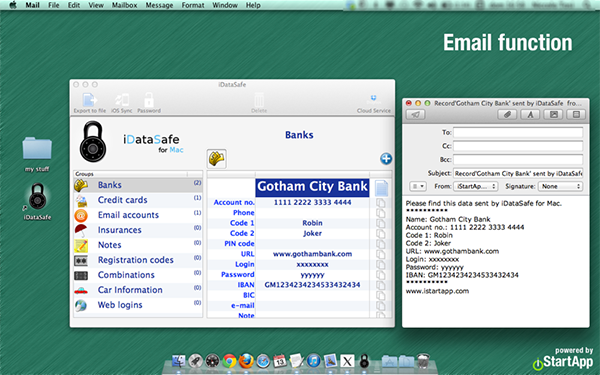Click the Chrome icon in Dock
Viewport: 600px width, 375px height.
pyautogui.click(x=229, y=361)
